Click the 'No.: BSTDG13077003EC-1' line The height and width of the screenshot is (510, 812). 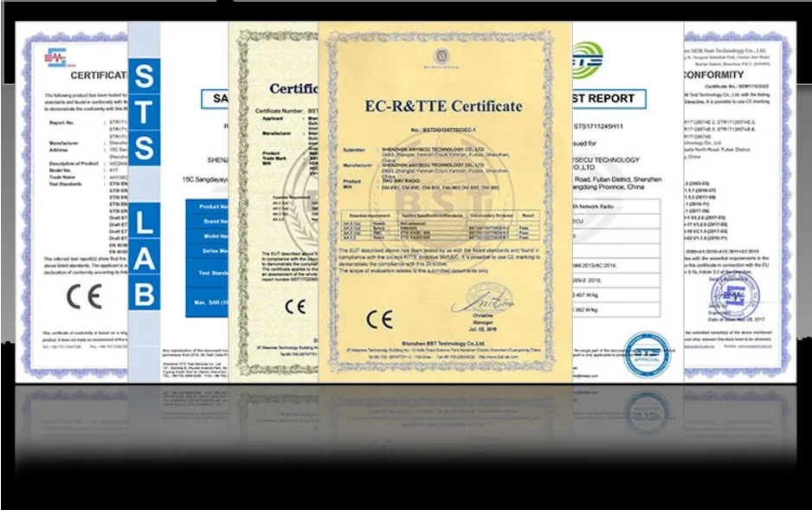pos(442,130)
